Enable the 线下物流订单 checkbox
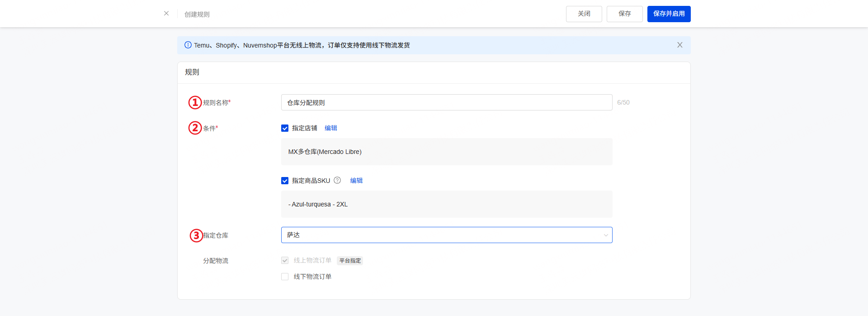The height and width of the screenshot is (316, 868). point(285,277)
